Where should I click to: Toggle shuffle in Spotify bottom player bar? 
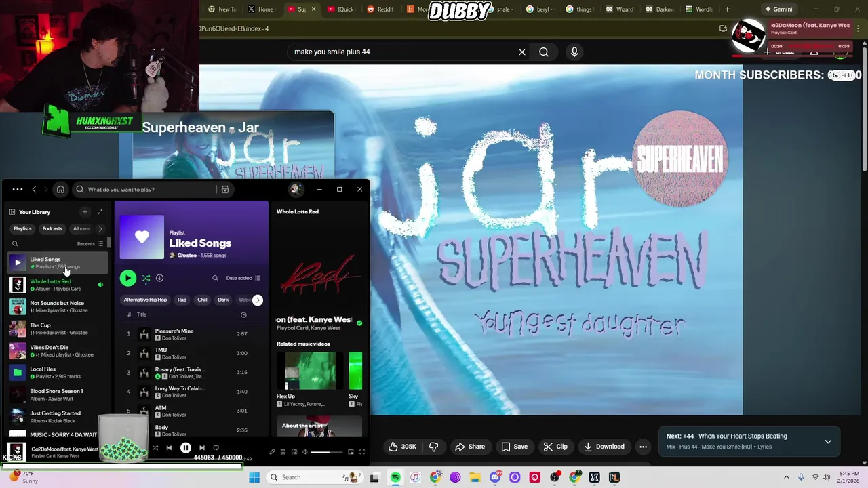pyautogui.click(x=155, y=448)
